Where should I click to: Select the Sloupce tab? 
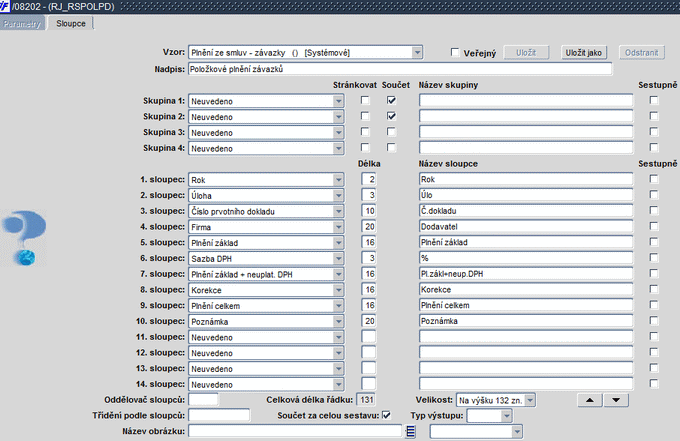pyautogui.click(x=71, y=23)
